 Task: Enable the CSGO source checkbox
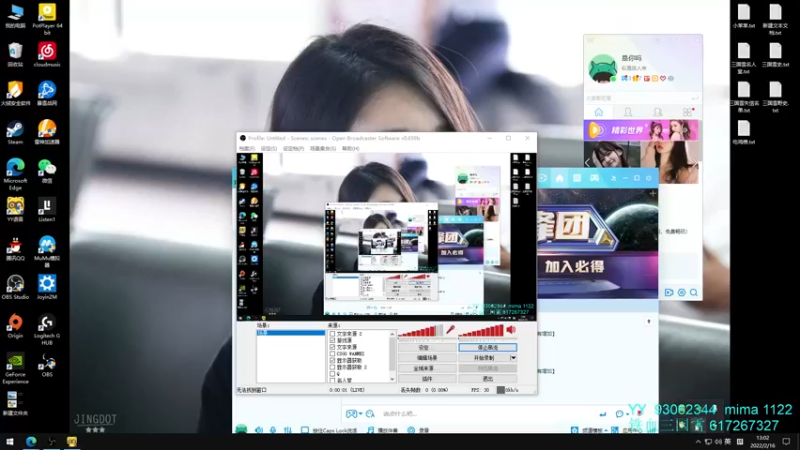332,354
